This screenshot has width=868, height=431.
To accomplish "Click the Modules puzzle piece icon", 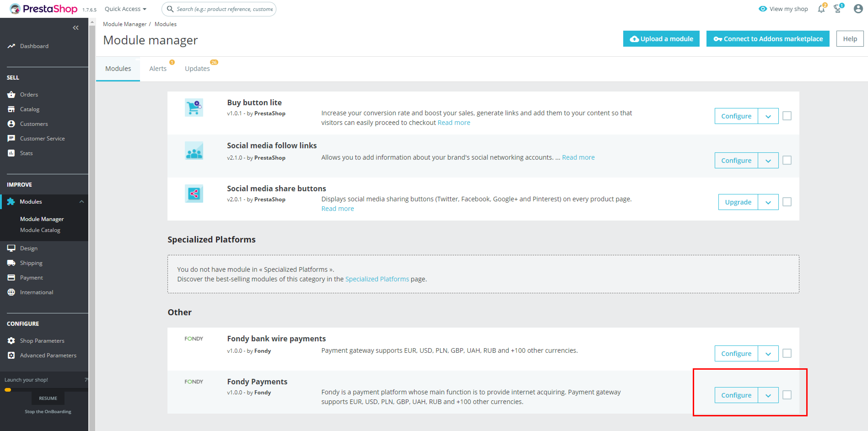I will [11, 202].
